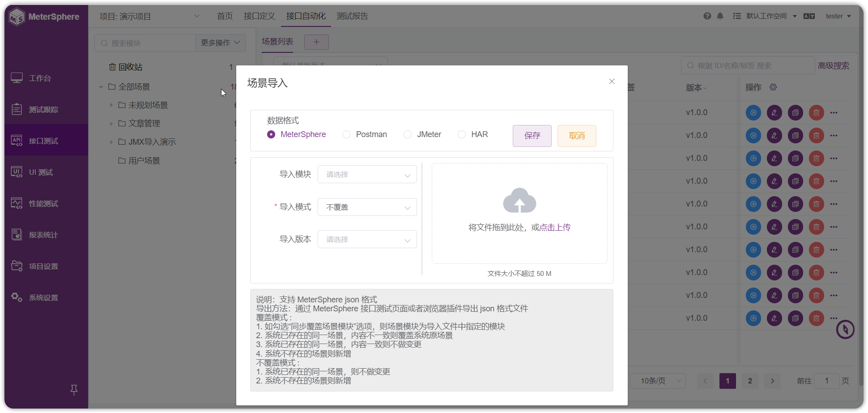This screenshot has height=413, width=868.
Task: Go to the 测试报告 menu
Action: (352, 16)
